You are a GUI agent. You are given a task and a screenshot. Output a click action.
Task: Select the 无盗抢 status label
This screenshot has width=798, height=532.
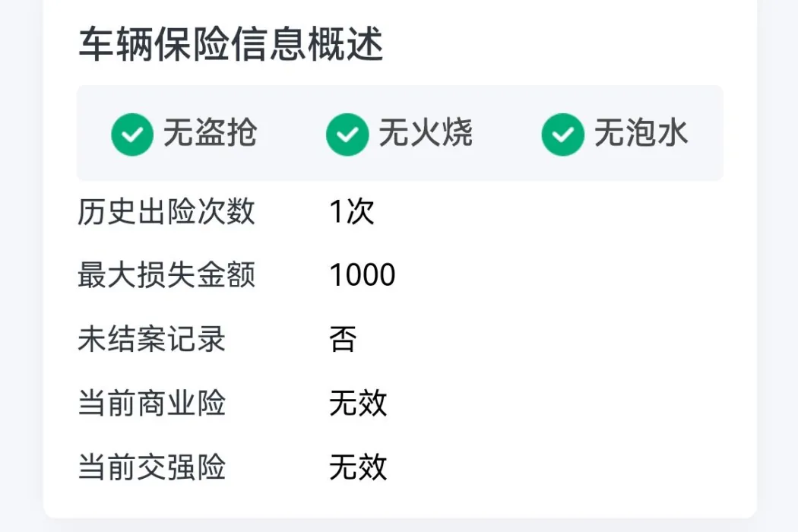tap(211, 133)
